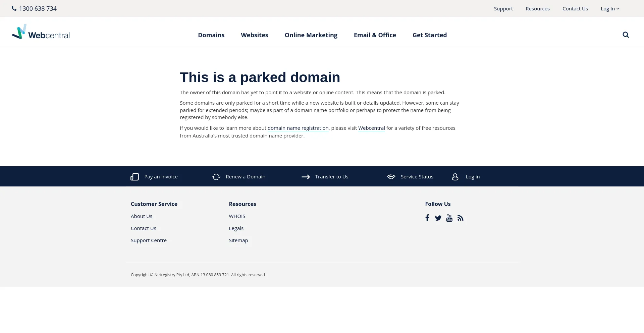Image resolution: width=644 pixels, height=333 pixels.
Task: Open the YouTube icon in footer
Action: [x=449, y=218]
